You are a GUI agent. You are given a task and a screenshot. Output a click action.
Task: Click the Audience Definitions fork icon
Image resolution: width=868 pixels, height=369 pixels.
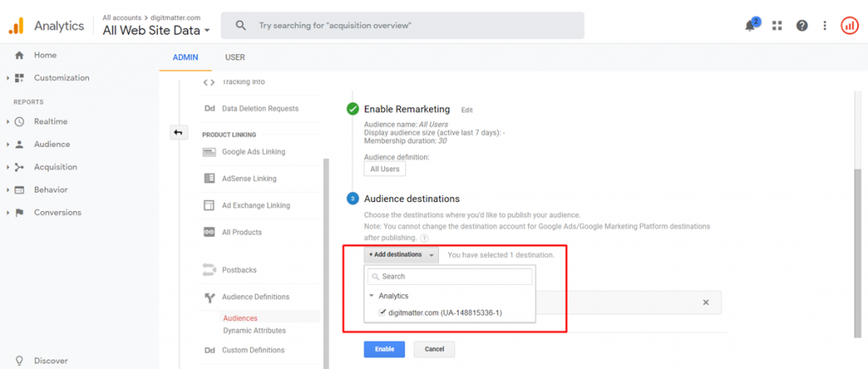tap(209, 298)
